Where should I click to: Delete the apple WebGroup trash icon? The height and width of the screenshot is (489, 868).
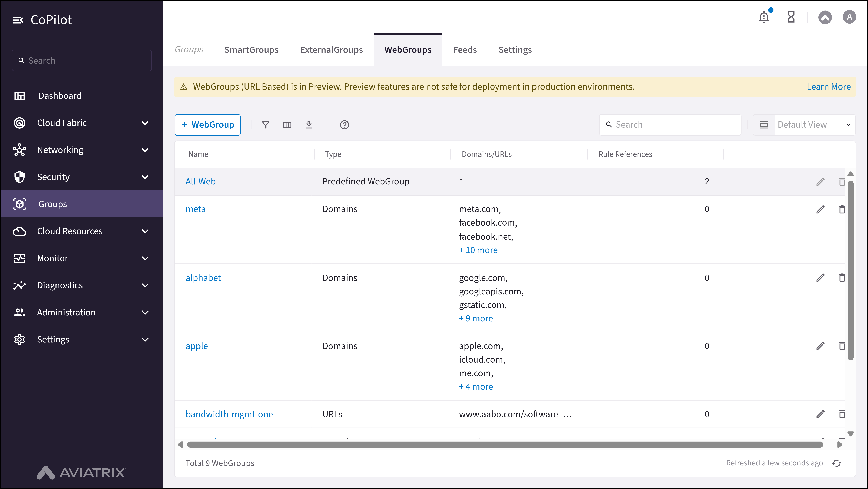[x=842, y=346]
